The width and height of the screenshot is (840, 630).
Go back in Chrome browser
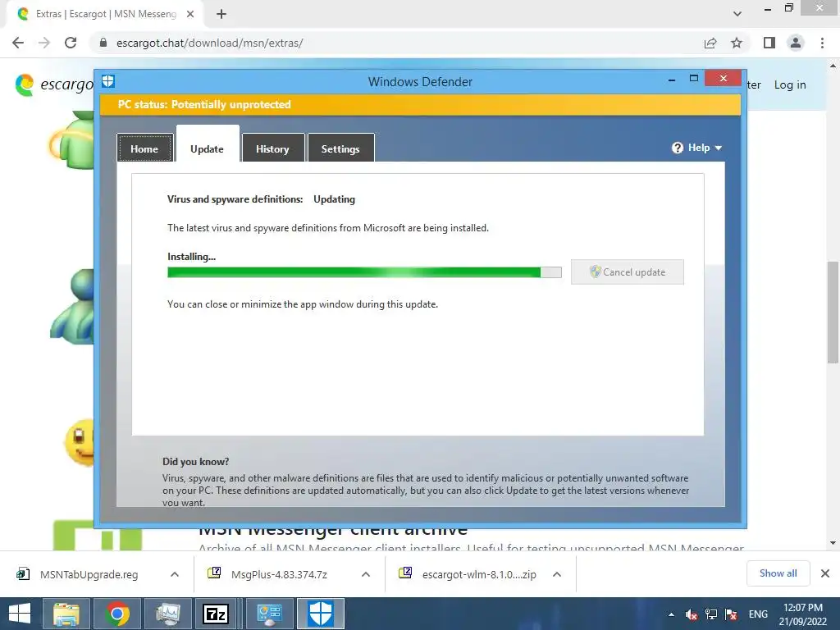[18, 43]
